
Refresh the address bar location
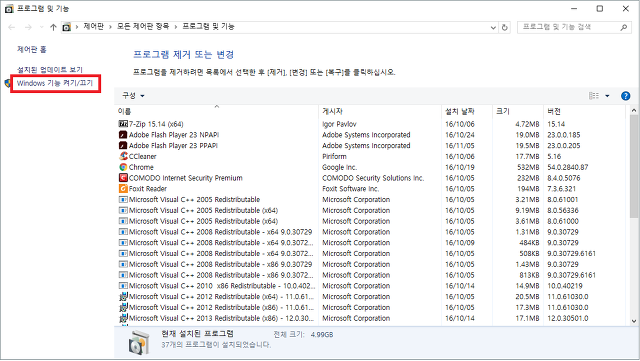[x=504, y=27]
